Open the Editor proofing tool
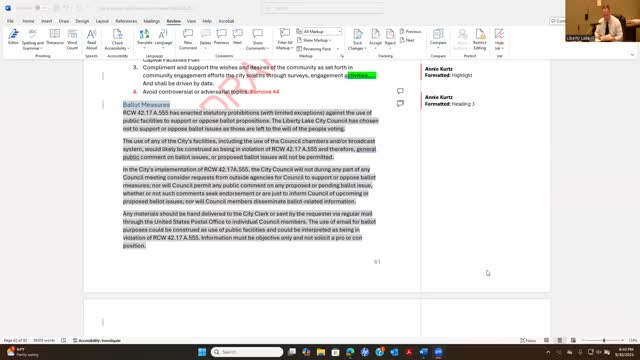This screenshot has height=360, width=640. 13,37
